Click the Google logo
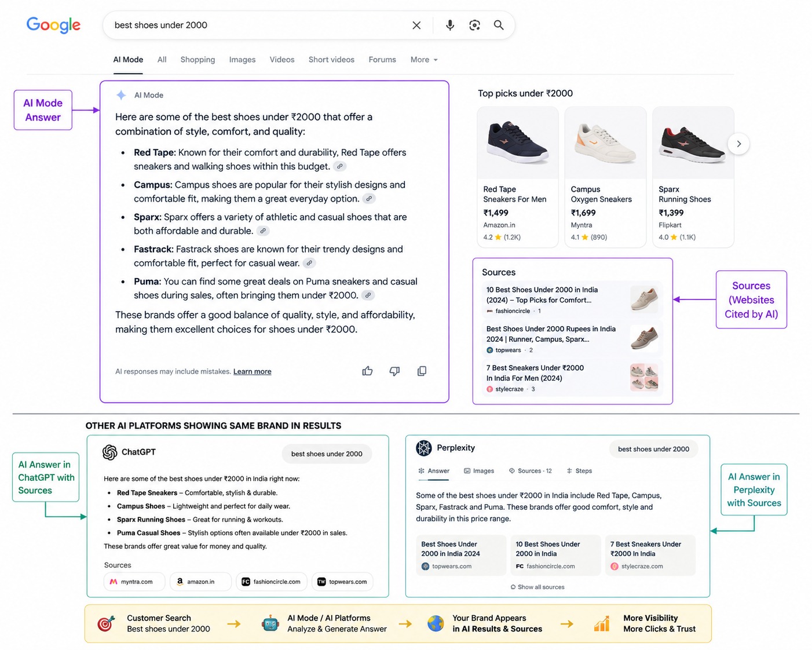 coord(53,25)
